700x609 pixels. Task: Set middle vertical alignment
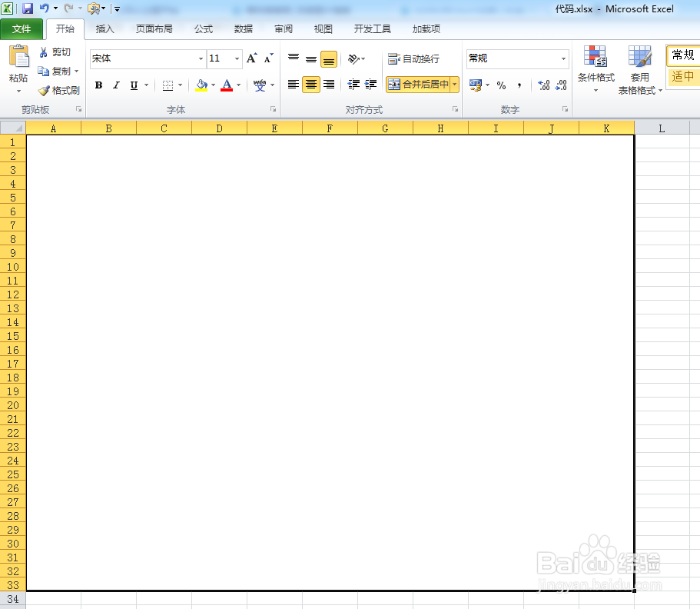tap(311, 58)
